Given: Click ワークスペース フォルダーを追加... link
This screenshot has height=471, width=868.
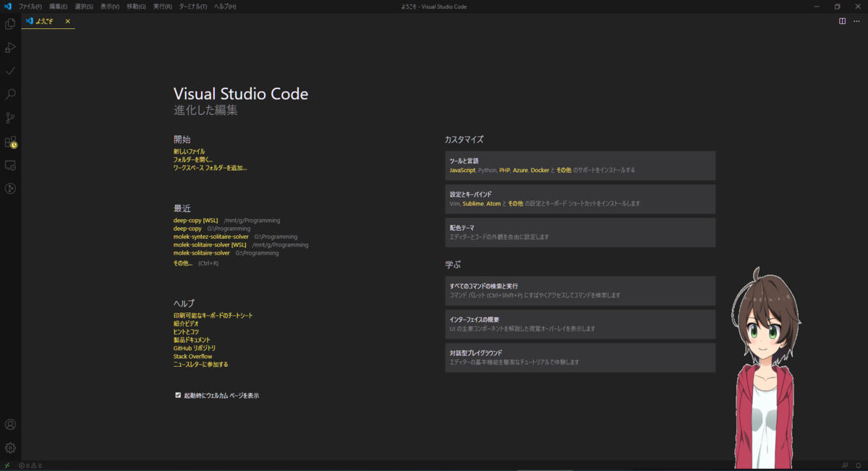Looking at the screenshot, I should 210,167.
